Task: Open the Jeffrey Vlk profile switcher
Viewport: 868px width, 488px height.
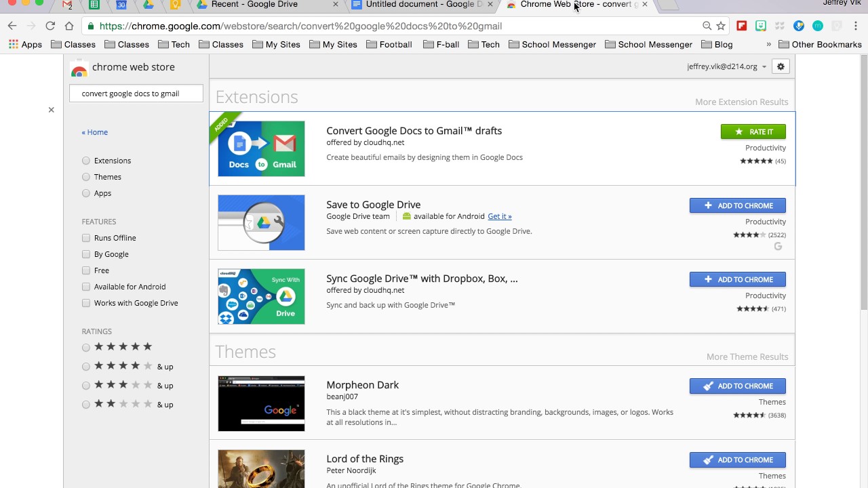Action: pos(842,3)
